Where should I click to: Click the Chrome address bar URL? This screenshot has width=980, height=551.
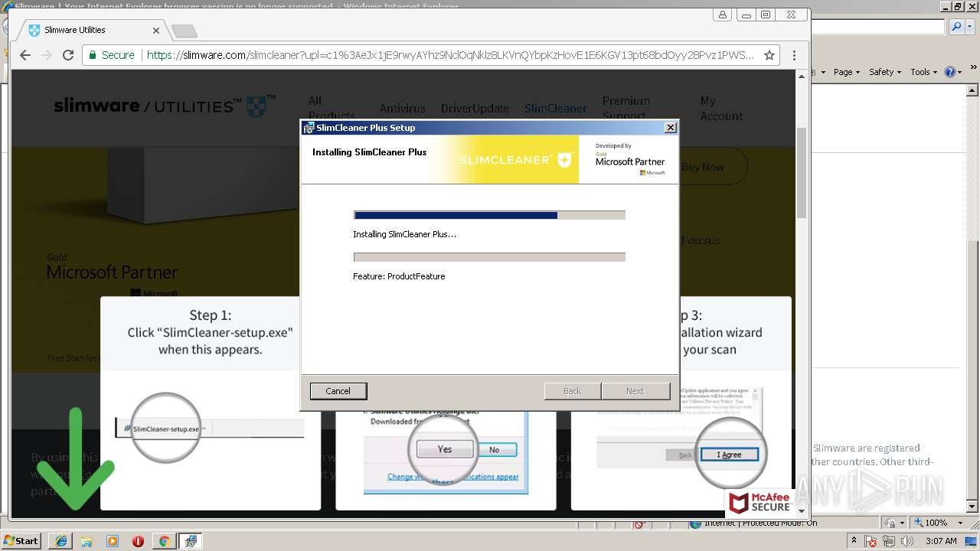pos(450,55)
